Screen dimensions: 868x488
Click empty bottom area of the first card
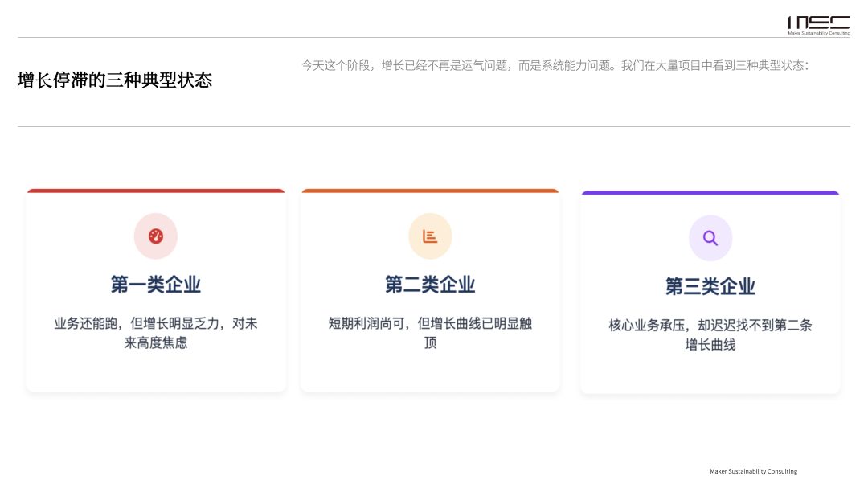coord(156,371)
